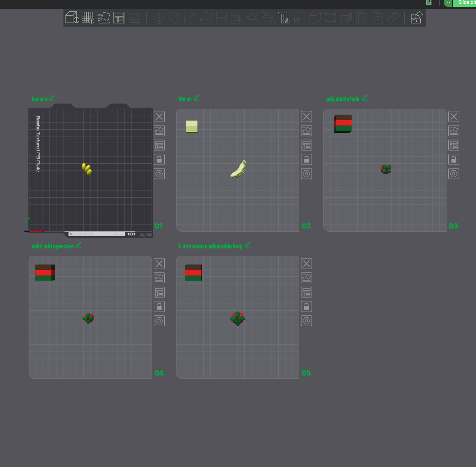Viewport: 476px width, 467px height.
Task: Toggle the lock on plate 02
Action: click(307, 159)
